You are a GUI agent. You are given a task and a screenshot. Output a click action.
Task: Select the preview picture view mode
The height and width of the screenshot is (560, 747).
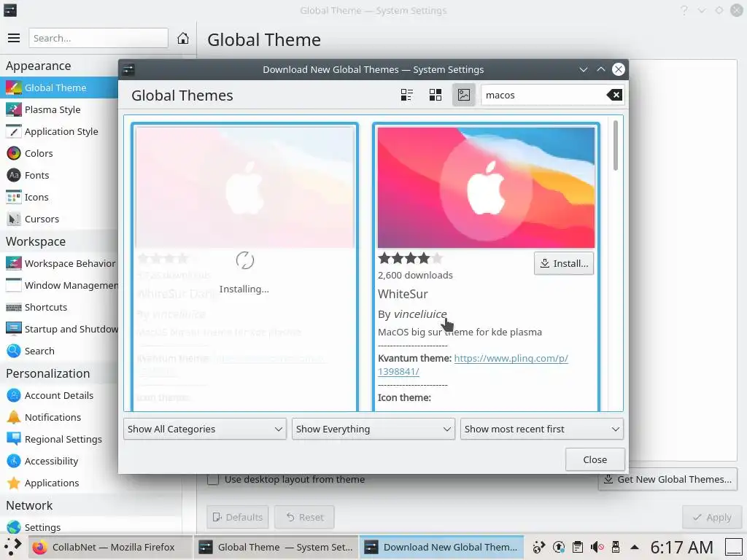[463, 95]
